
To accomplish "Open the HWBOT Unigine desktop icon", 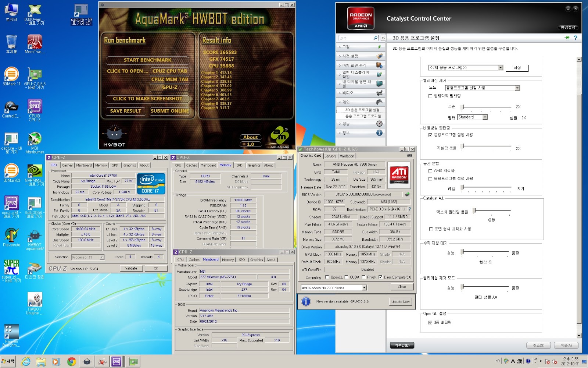I will tap(35, 304).
